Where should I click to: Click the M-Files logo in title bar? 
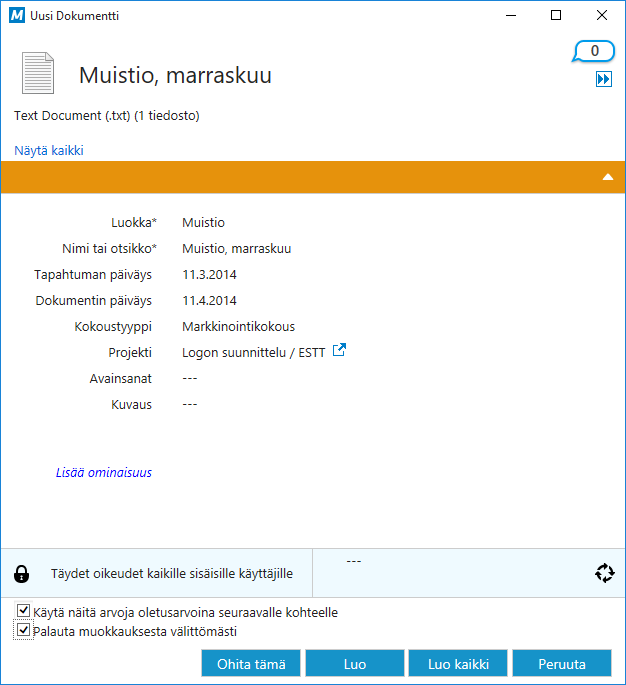[x=16, y=16]
